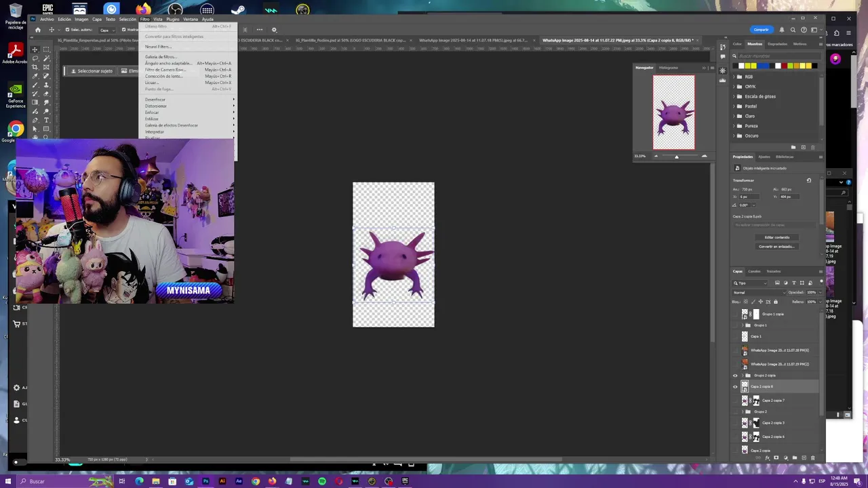The width and height of the screenshot is (868, 488).
Task: Show the Capa 2 copia 7 layer
Action: pos(735,401)
